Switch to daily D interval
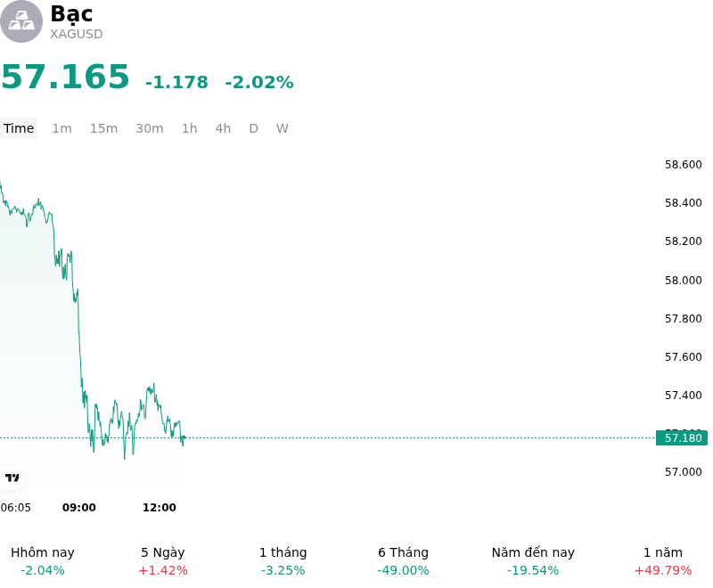The width and height of the screenshot is (713, 588). [254, 128]
